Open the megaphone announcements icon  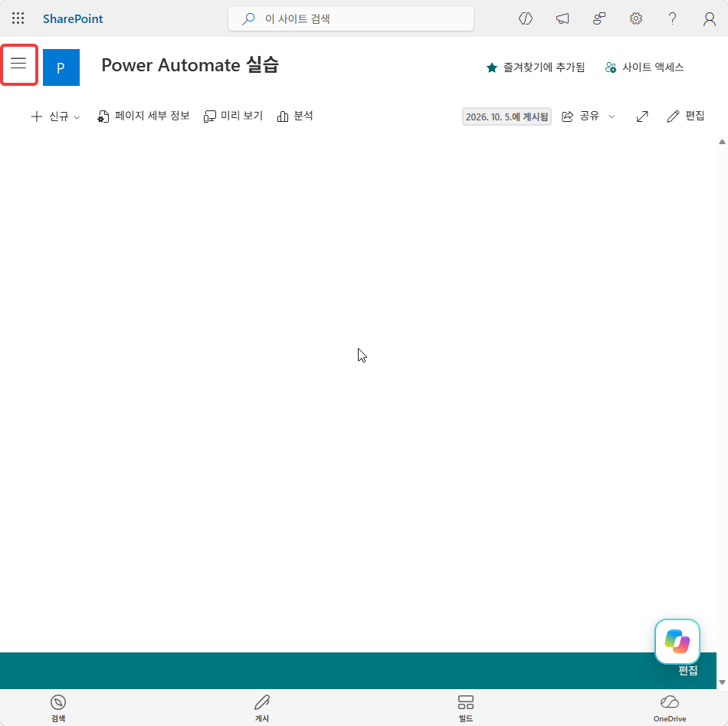click(562, 18)
